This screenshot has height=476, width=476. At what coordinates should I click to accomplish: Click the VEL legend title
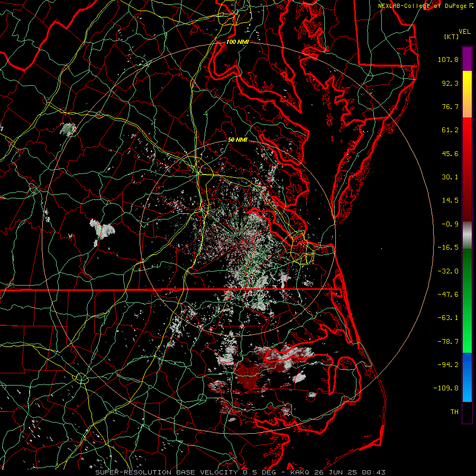tap(464, 32)
